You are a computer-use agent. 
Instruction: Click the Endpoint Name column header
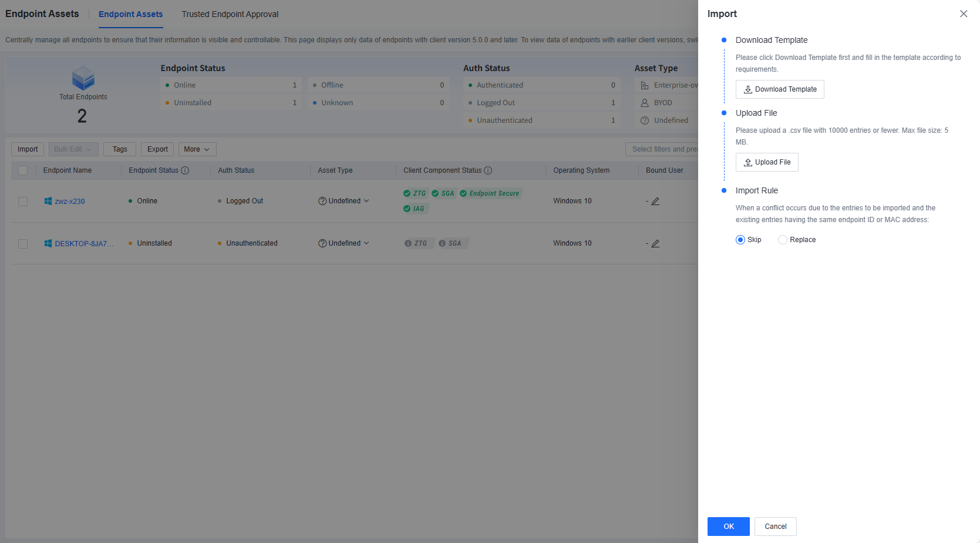click(x=68, y=170)
